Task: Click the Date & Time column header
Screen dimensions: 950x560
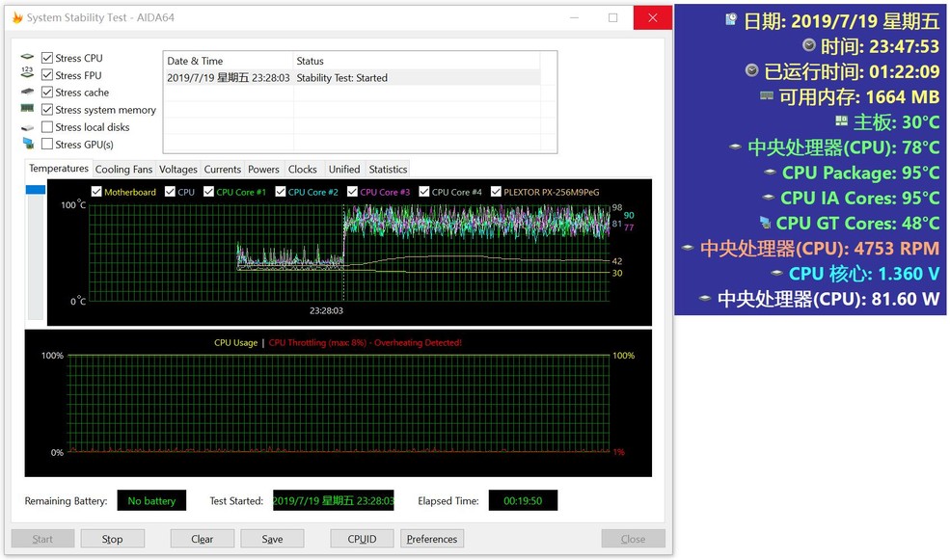Action: [x=228, y=61]
